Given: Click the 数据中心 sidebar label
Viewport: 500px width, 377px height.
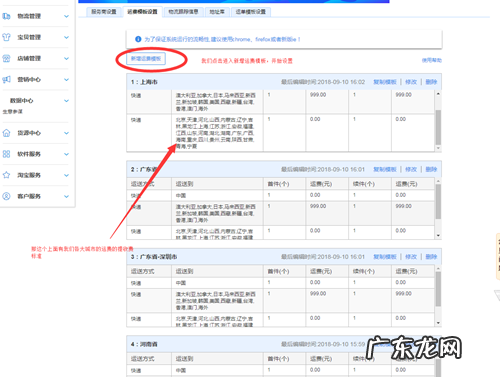Looking at the screenshot, I should coord(22,101).
